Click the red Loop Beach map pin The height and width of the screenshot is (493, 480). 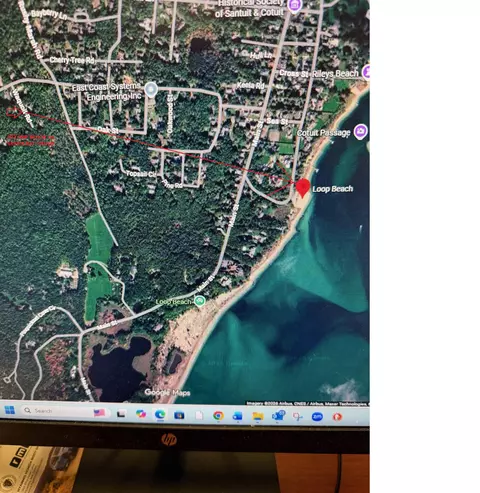point(303,188)
